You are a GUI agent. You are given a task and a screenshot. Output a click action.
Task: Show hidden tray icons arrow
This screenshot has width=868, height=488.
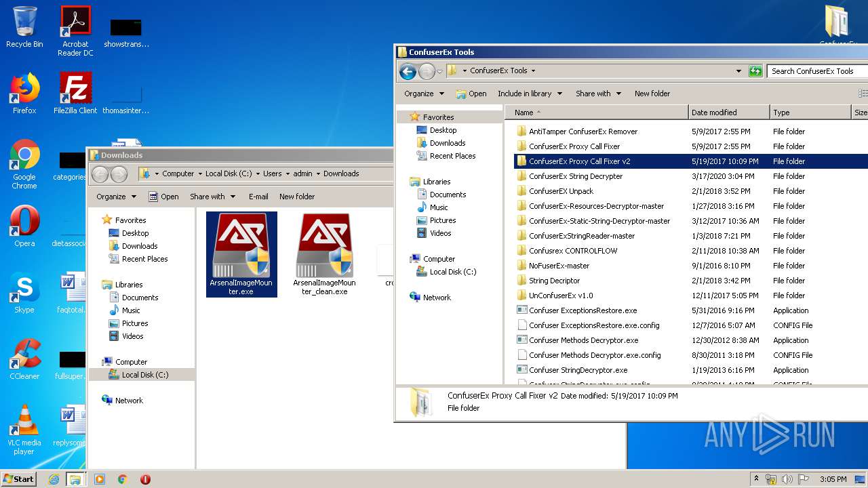point(756,479)
